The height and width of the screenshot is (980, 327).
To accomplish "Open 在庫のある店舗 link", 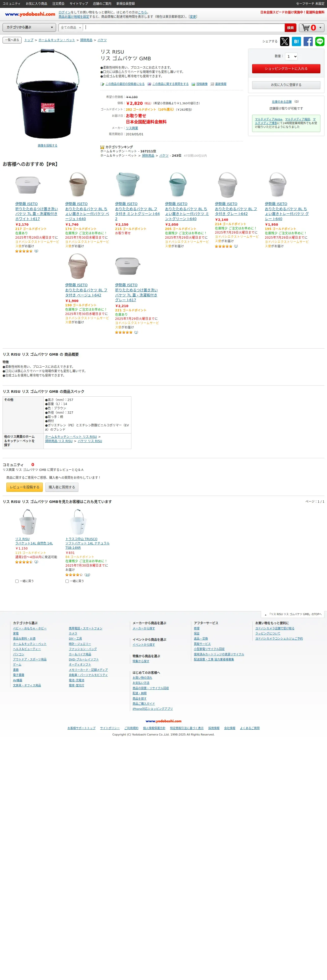I will pos(281,102).
